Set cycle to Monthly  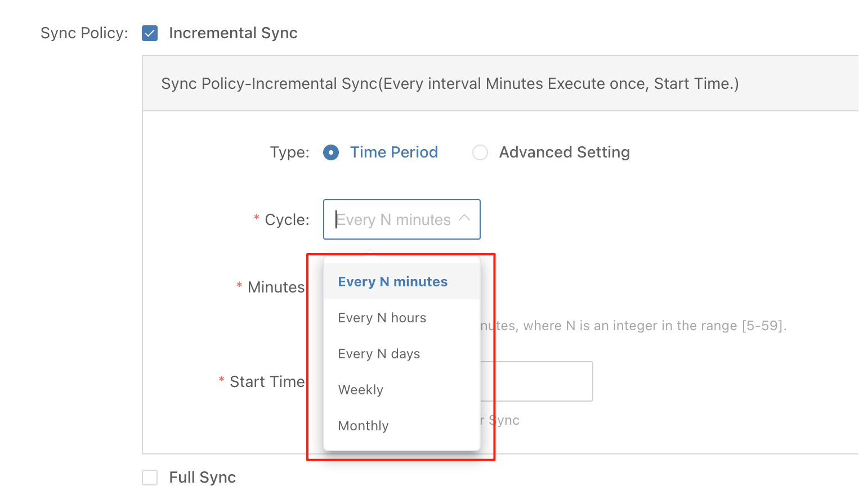363,426
